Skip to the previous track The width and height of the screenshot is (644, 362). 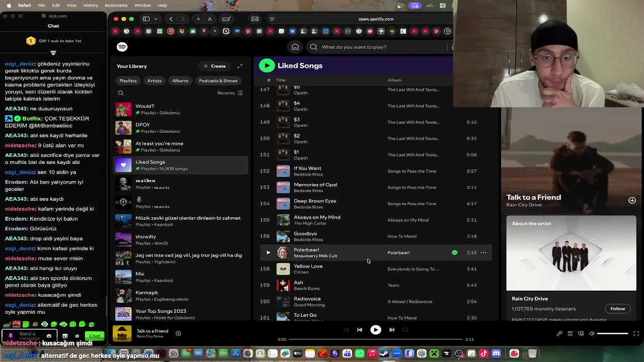(x=360, y=330)
